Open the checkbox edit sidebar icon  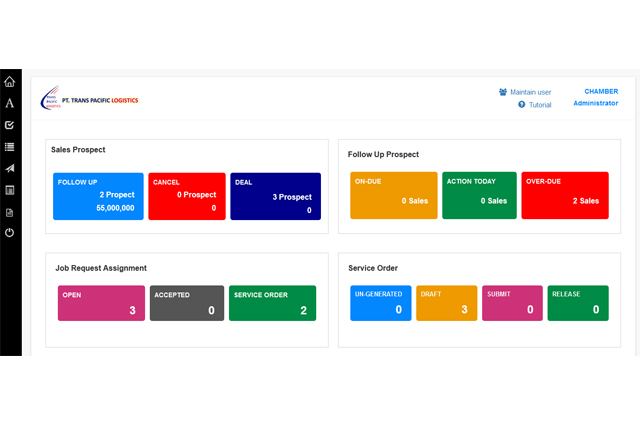click(x=10, y=125)
